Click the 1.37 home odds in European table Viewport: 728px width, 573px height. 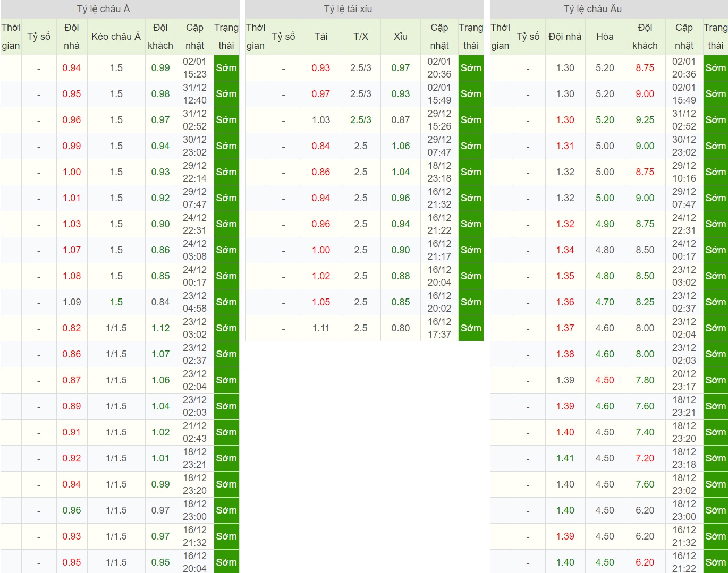(565, 328)
